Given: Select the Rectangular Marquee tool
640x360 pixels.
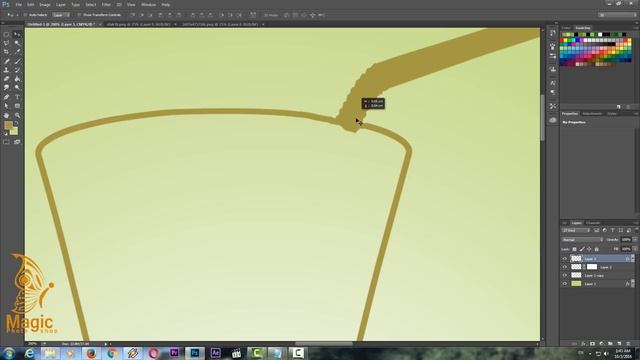Looking at the screenshot, I should (6, 34).
